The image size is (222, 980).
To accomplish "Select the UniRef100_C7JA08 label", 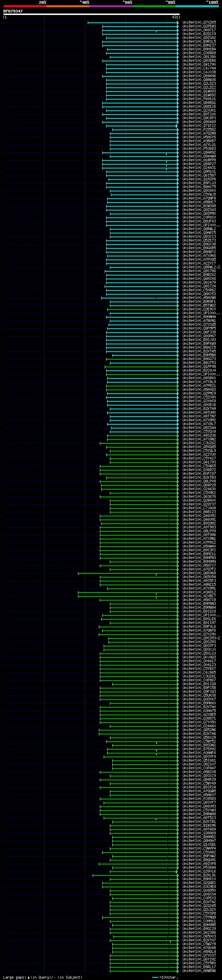I will (x=199, y=508).
